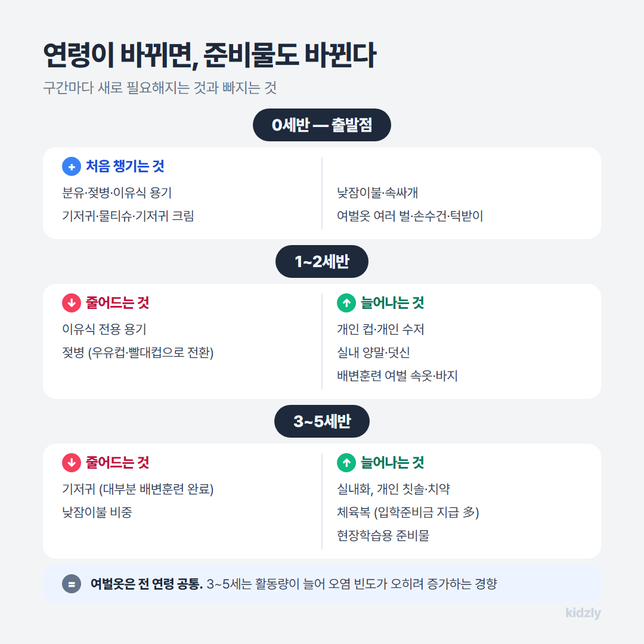Click the 체육복 (입학준비금 지급 多) item

[x=408, y=512]
